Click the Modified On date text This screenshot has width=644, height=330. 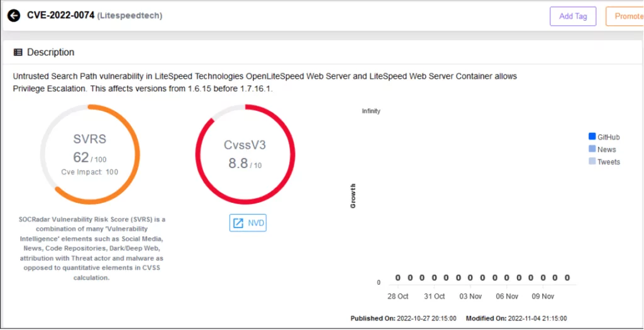pos(517,319)
